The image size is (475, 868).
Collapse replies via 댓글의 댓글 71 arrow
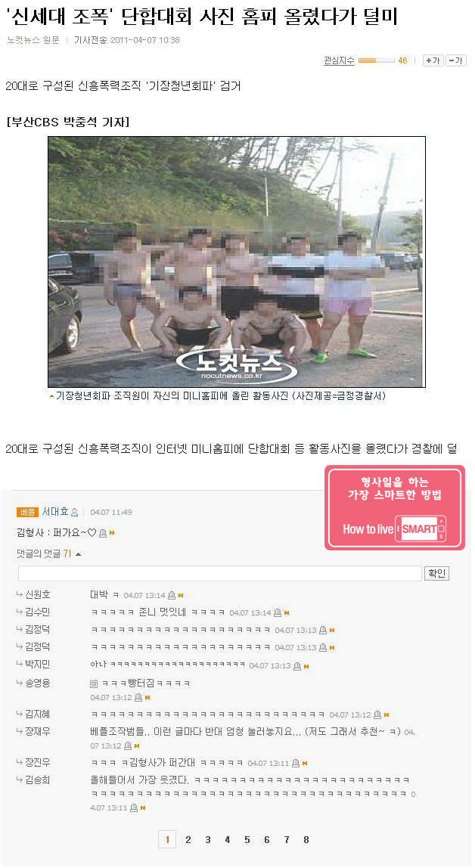[78, 553]
